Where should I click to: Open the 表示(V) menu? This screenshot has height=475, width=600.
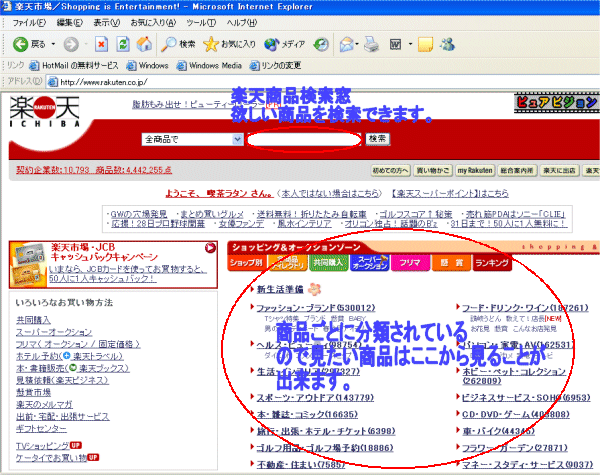click(x=107, y=23)
